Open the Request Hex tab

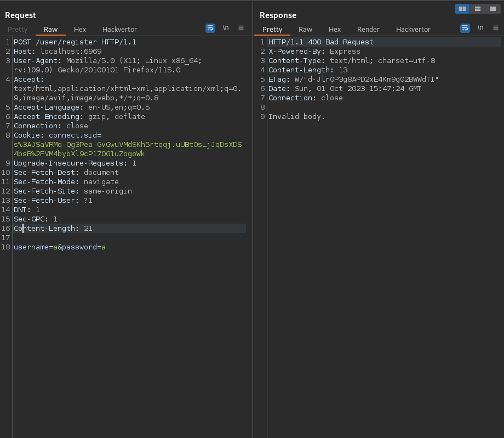point(80,29)
